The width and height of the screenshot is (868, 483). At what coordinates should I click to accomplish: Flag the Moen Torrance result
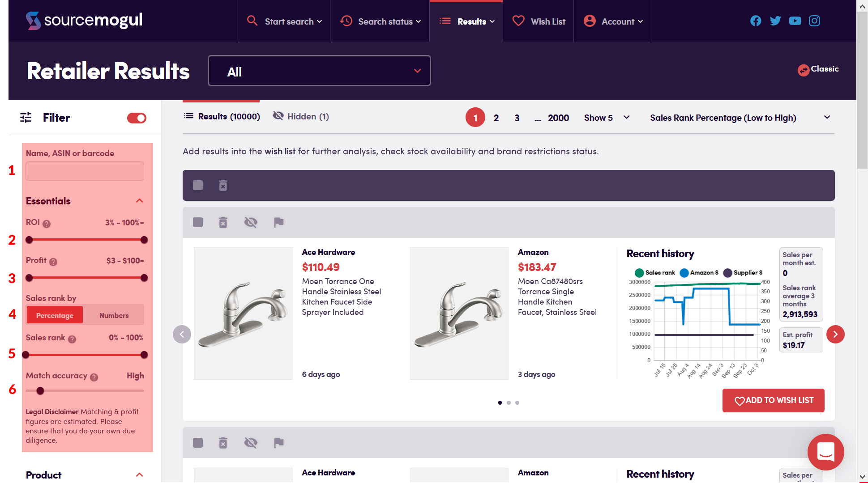pos(278,222)
